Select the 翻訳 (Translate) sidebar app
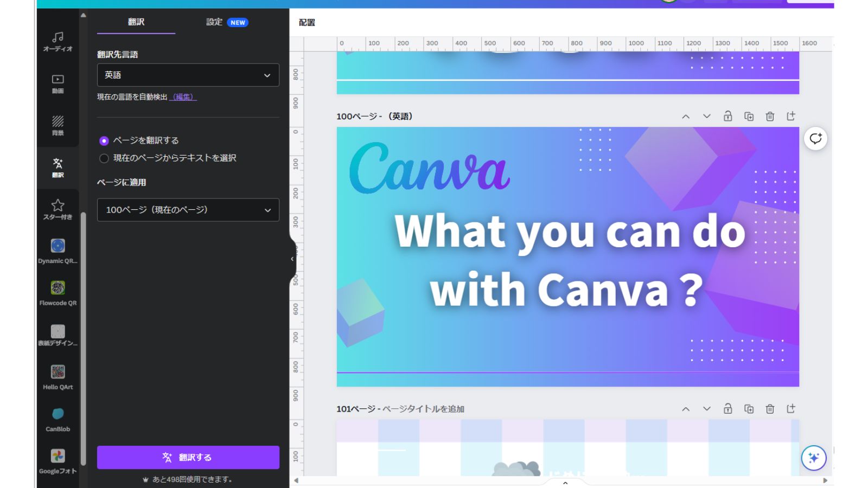868x488 pixels. tap(58, 168)
